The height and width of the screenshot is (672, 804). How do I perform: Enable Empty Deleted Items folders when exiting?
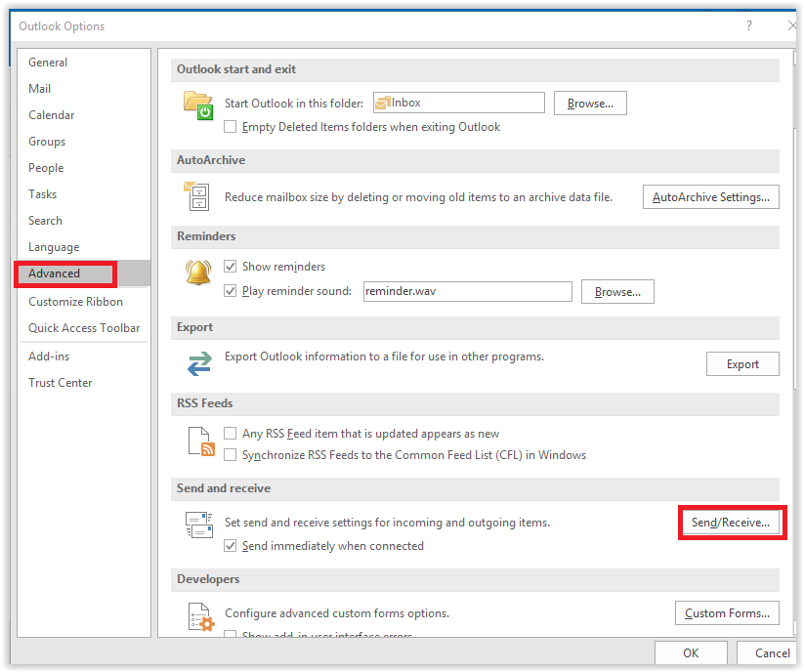(x=231, y=127)
